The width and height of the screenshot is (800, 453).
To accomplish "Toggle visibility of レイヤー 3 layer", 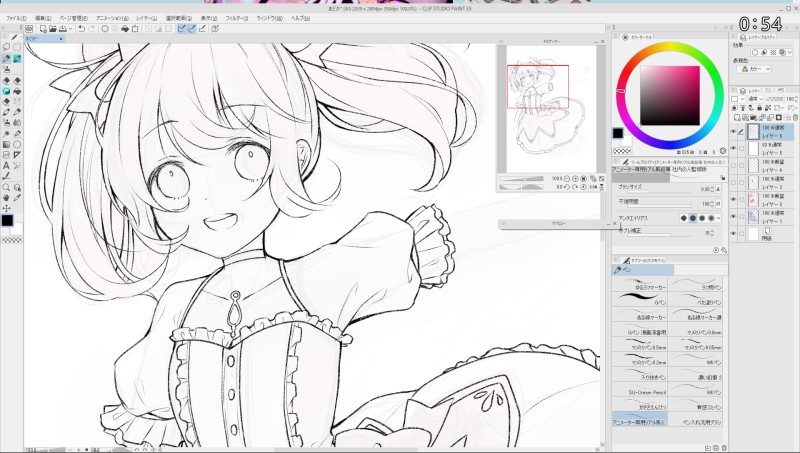I will pyautogui.click(x=734, y=199).
